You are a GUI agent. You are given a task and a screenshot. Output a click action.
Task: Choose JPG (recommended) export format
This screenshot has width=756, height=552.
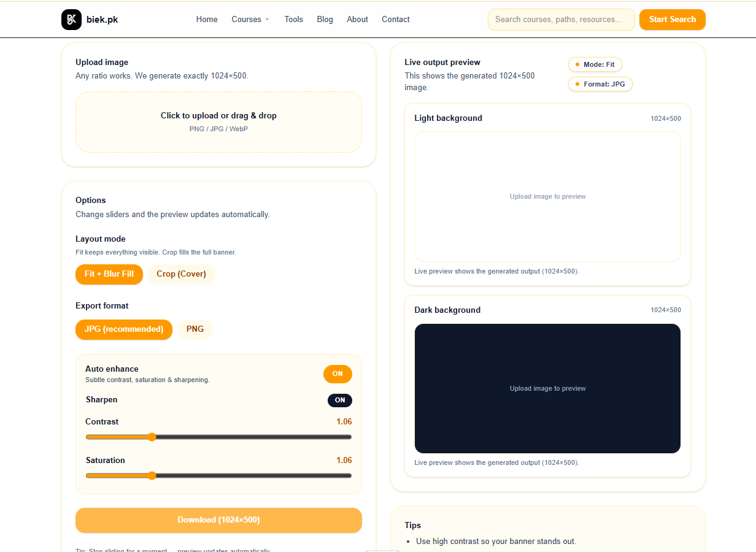tap(124, 329)
